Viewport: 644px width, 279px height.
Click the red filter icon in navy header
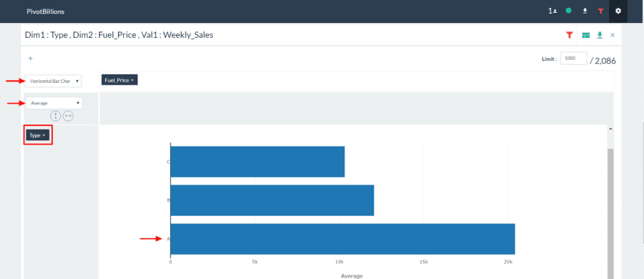[x=601, y=11]
